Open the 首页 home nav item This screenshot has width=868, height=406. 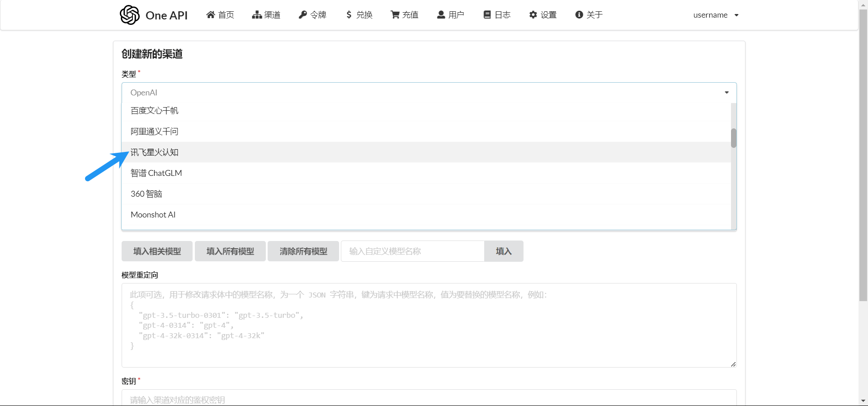click(220, 15)
